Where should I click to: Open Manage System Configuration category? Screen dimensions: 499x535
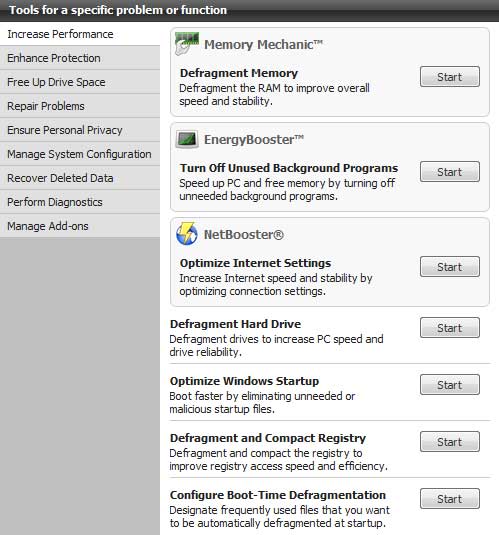80,154
